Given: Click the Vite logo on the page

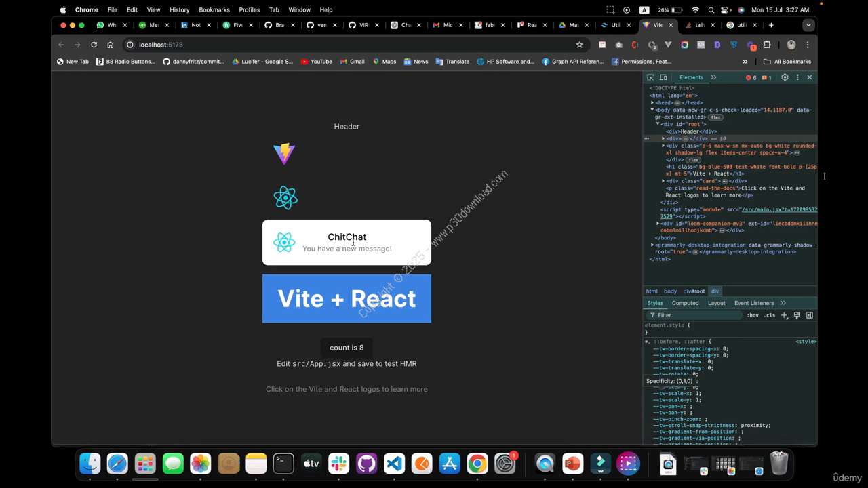Looking at the screenshot, I should (x=284, y=154).
